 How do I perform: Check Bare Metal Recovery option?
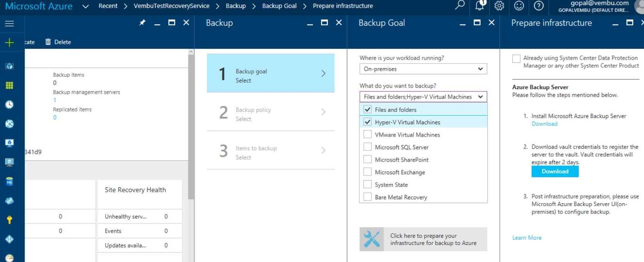pyautogui.click(x=368, y=197)
